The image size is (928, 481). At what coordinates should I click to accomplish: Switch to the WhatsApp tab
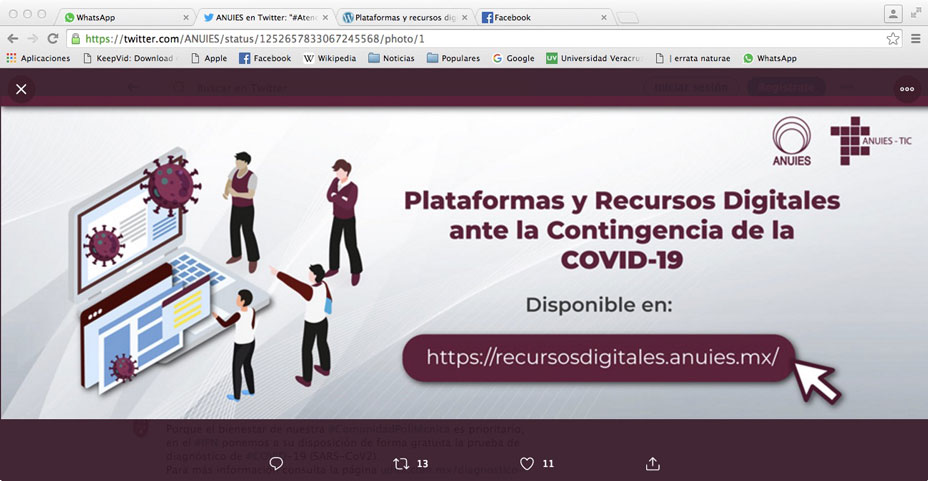point(120,17)
